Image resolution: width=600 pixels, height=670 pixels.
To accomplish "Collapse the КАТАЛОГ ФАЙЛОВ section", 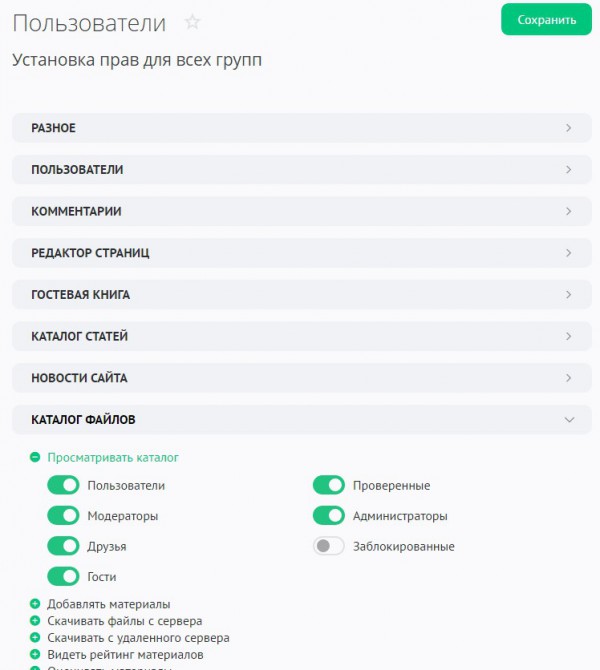I will pyautogui.click(x=302, y=420).
